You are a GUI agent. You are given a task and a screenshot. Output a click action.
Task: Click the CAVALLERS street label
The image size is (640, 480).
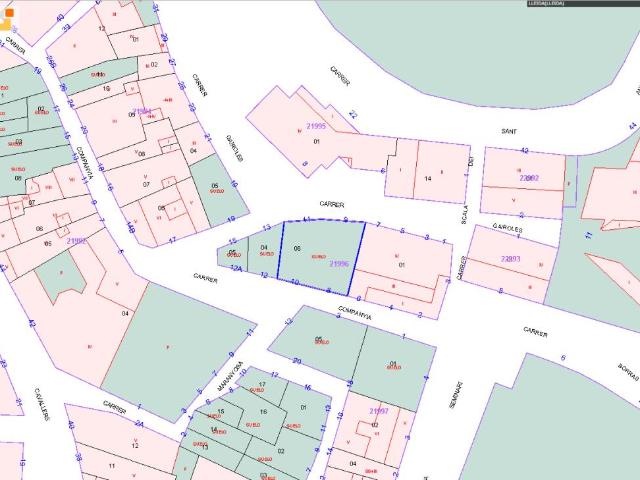pyautogui.click(x=42, y=403)
